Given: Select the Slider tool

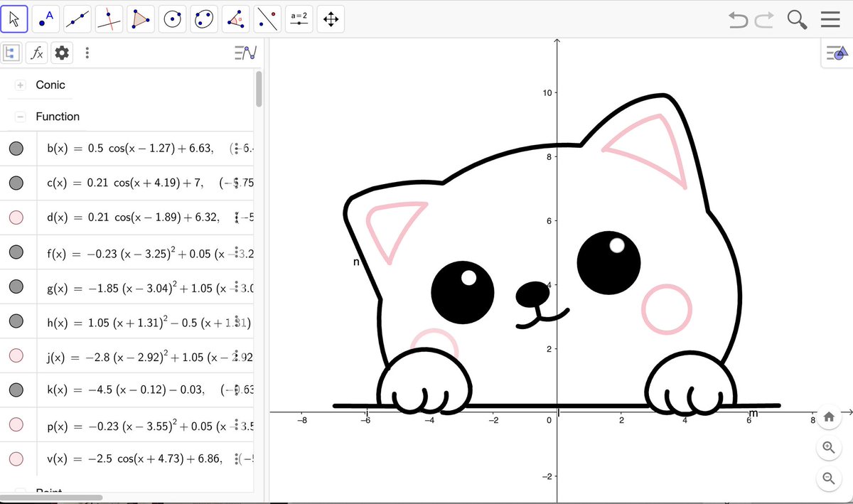Looking at the screenshot, I should [299, 18].
